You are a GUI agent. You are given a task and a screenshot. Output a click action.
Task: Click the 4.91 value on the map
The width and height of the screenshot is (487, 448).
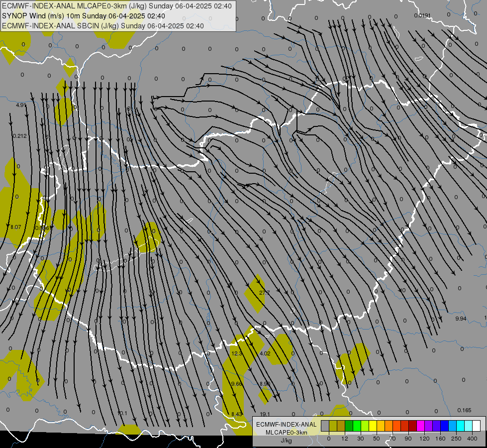(x=21, y=105)
